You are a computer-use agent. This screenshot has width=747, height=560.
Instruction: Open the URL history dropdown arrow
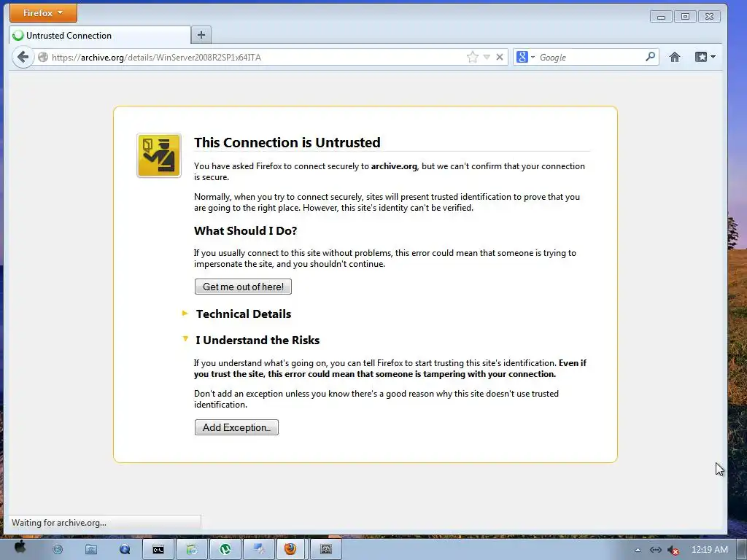pyautogui.click(x=487, y=57)
